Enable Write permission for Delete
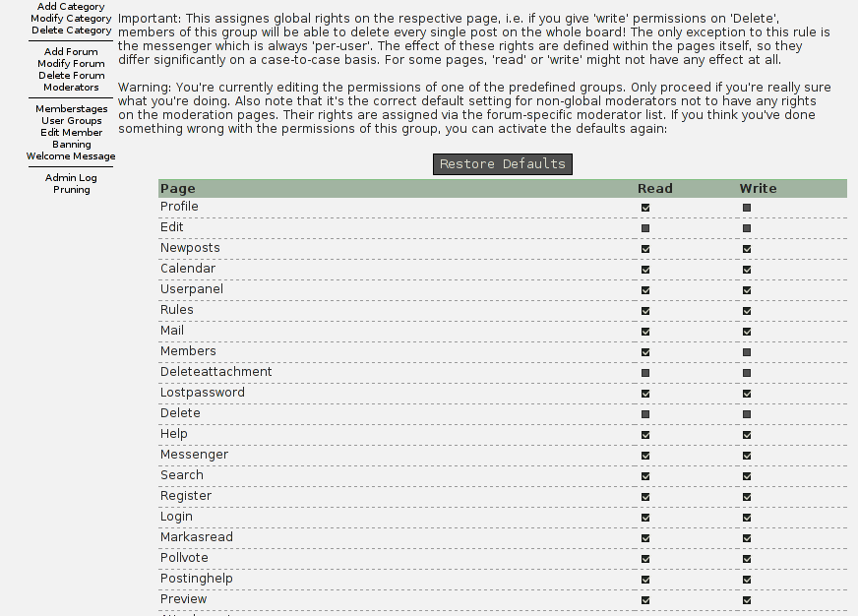 [x=748, y=414]
